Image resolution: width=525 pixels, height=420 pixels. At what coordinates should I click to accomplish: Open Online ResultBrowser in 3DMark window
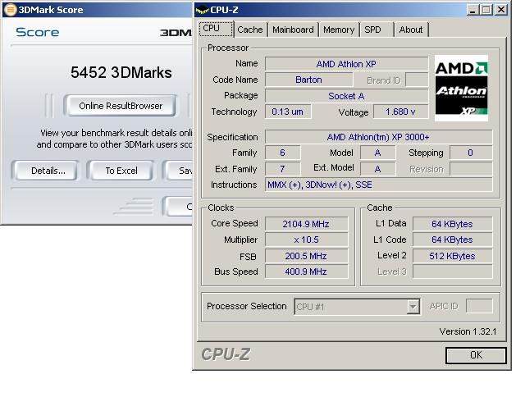pos(121,106)
